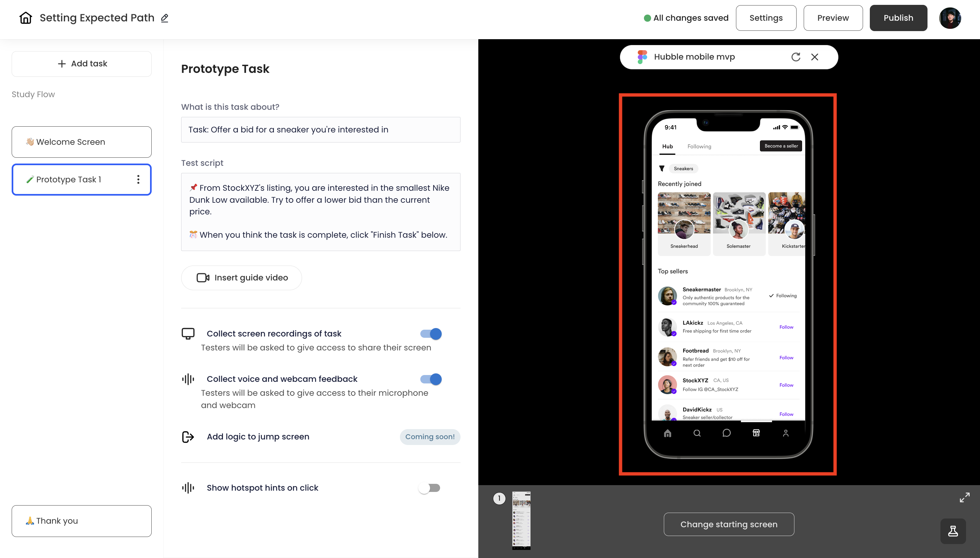Follow LAkickz seller
980x558 pixels.
786,327
